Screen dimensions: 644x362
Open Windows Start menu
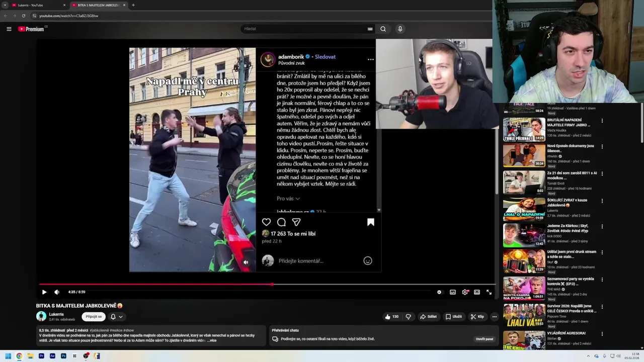(x=8, y=356)
